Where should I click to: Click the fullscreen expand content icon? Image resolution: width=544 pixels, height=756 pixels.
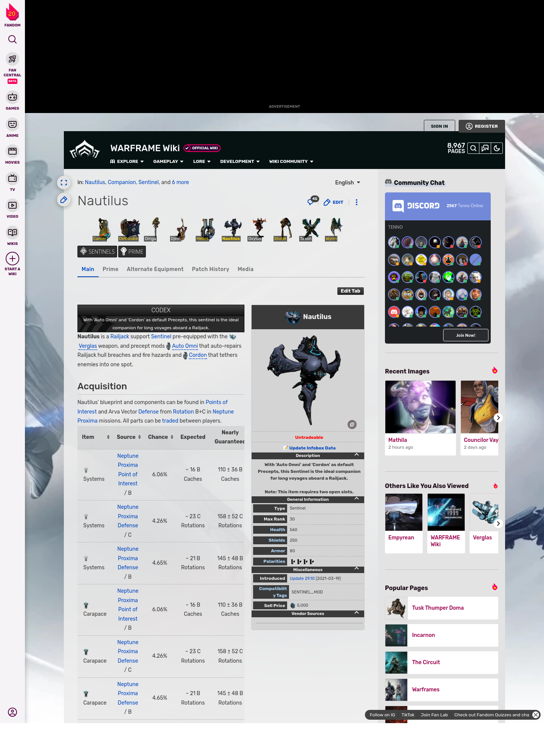pyautogui.click(x=64, y=183)
